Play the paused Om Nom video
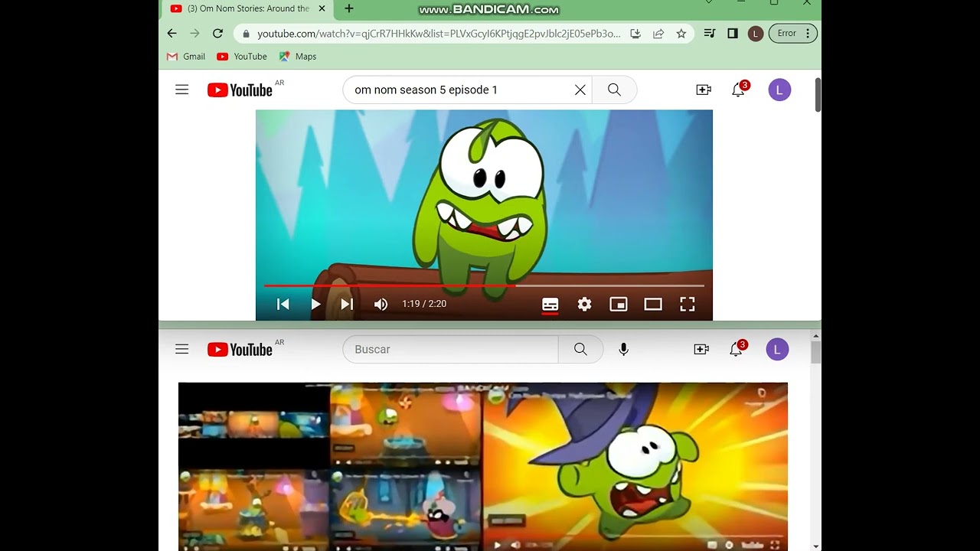 [315, 304]
